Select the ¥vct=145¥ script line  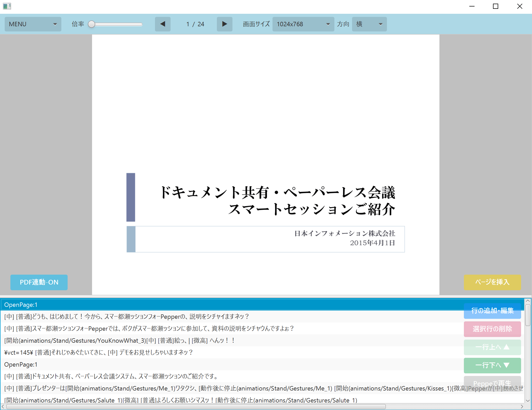pos(99,353)
